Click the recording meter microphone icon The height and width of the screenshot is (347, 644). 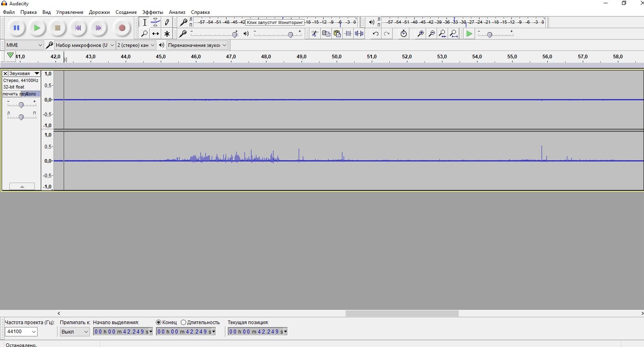(x=184, y=22)
